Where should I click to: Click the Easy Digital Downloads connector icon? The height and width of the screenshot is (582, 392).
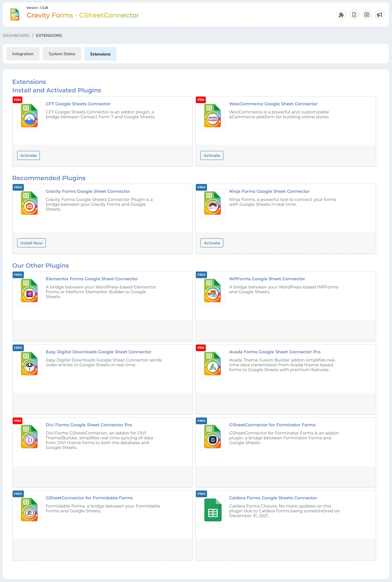coord(29,364)
